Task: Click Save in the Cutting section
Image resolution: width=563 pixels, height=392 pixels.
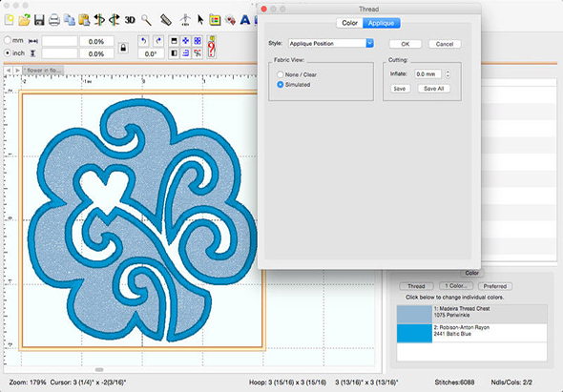Action: [400, 89]
